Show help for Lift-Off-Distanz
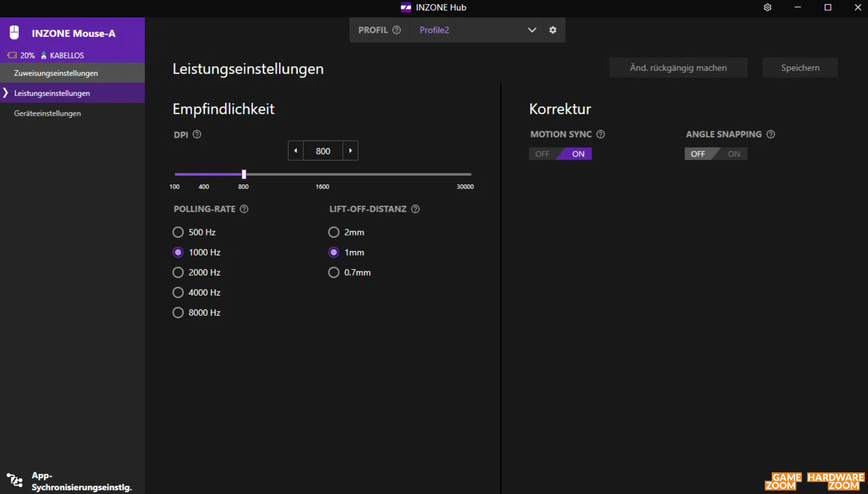 click(415, 209)
